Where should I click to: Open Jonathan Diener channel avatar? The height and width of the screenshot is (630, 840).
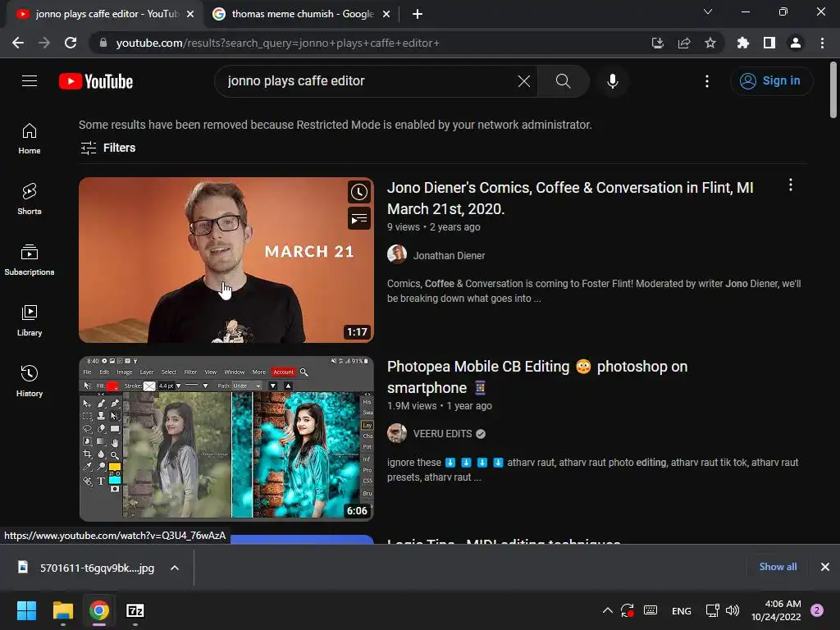[397, 254]
